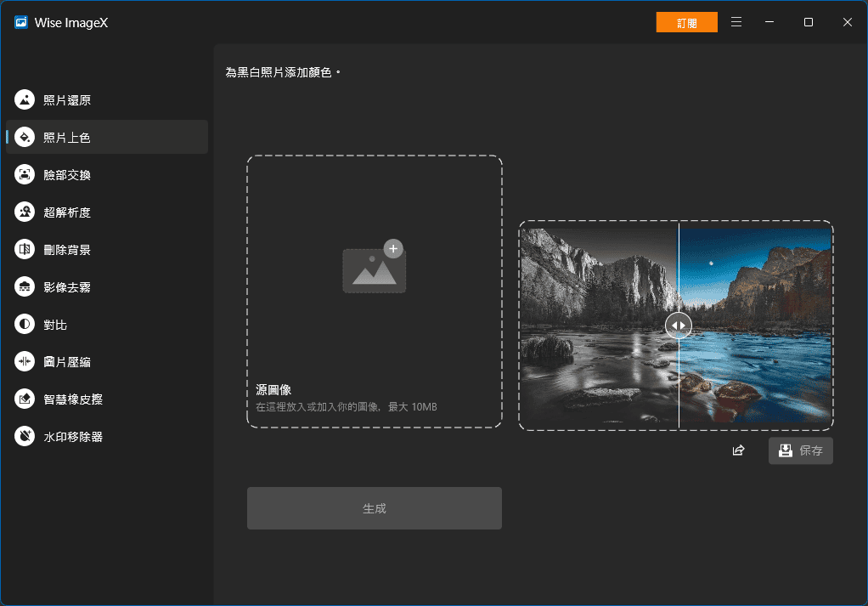Click the add image placeholder icon
The image size is (868, 606).
374,267
